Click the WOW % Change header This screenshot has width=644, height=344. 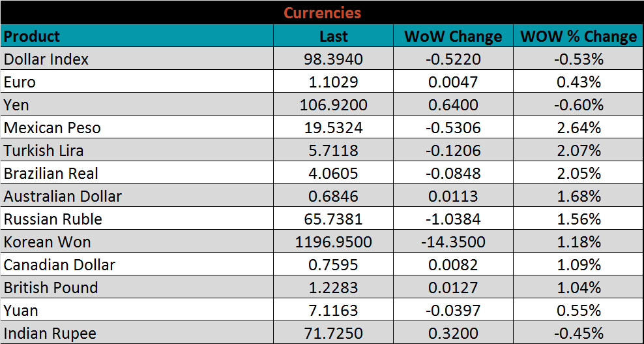point(578,37)
